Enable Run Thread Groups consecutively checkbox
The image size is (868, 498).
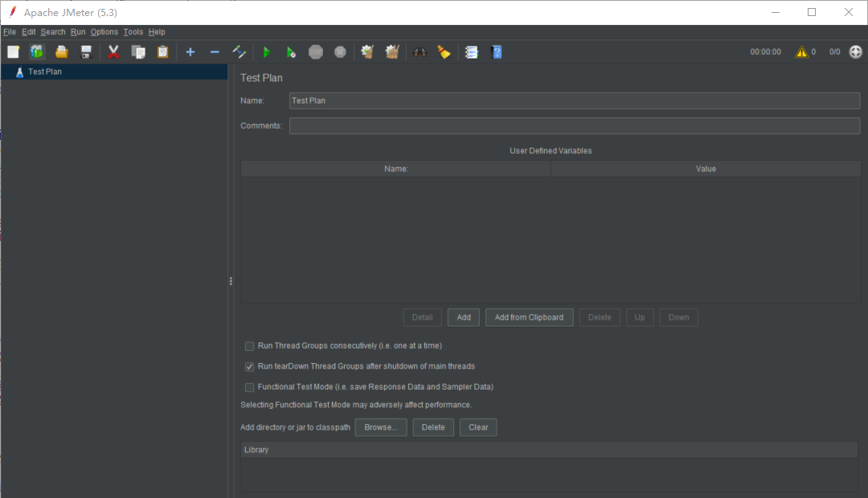tap(249, 346)
